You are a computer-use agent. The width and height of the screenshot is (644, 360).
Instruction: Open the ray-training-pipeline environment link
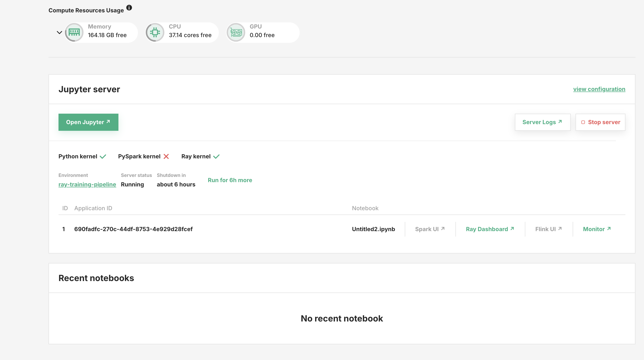click(87, 184)
